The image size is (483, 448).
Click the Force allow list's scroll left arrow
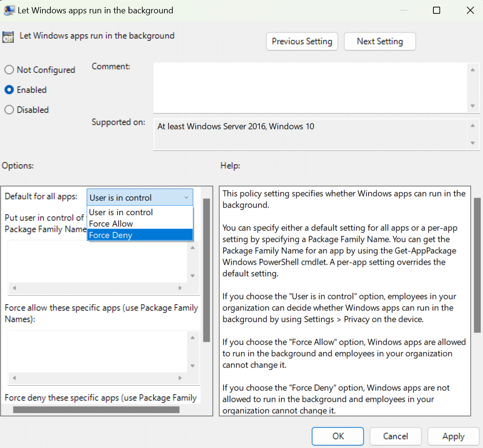[x=14, y=378]
